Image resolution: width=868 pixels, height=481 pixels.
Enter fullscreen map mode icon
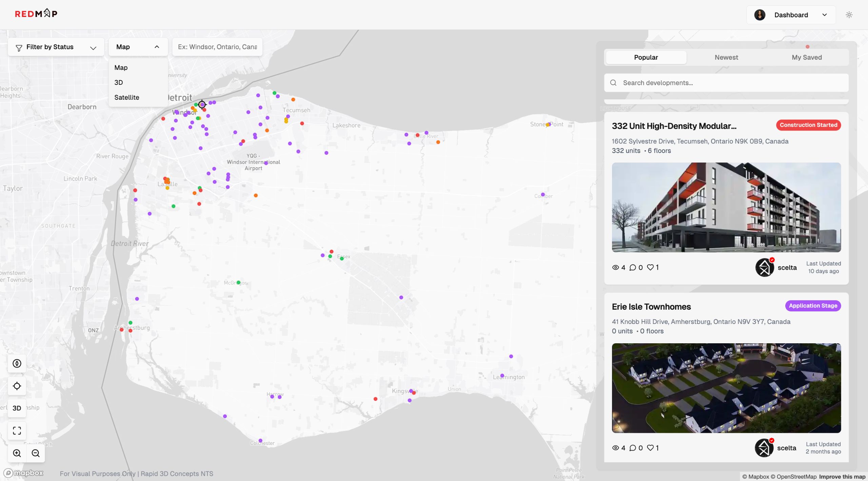(x=17, y=430)
